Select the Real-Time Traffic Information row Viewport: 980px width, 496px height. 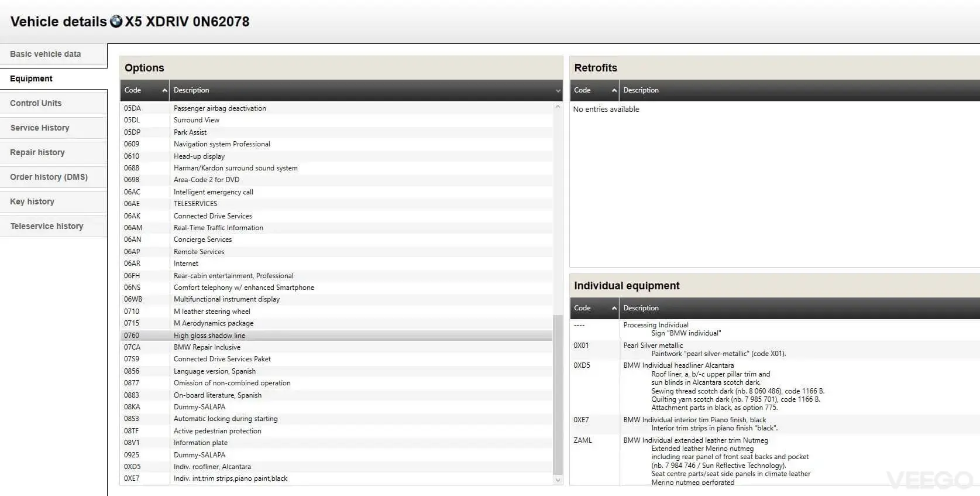coord(336,228)
